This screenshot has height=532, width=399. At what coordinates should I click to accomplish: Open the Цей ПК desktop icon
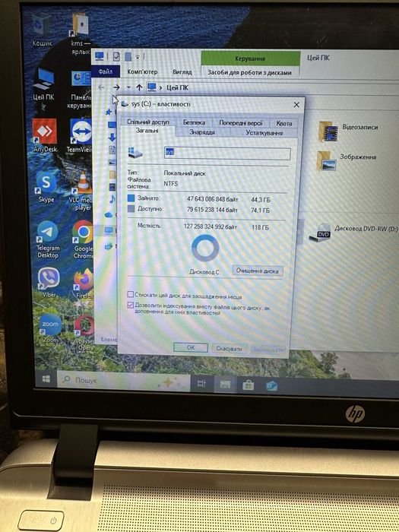[44, 84]
